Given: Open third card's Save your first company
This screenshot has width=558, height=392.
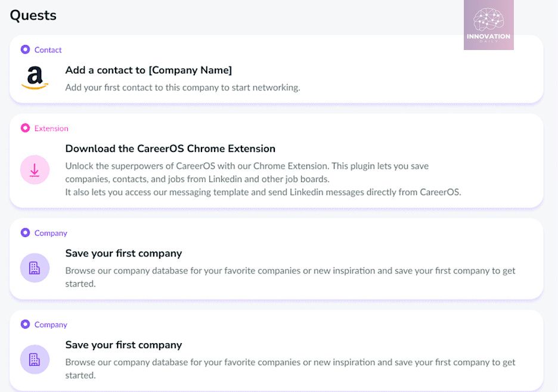Looking at the screenshot, I should pos(123,254).
